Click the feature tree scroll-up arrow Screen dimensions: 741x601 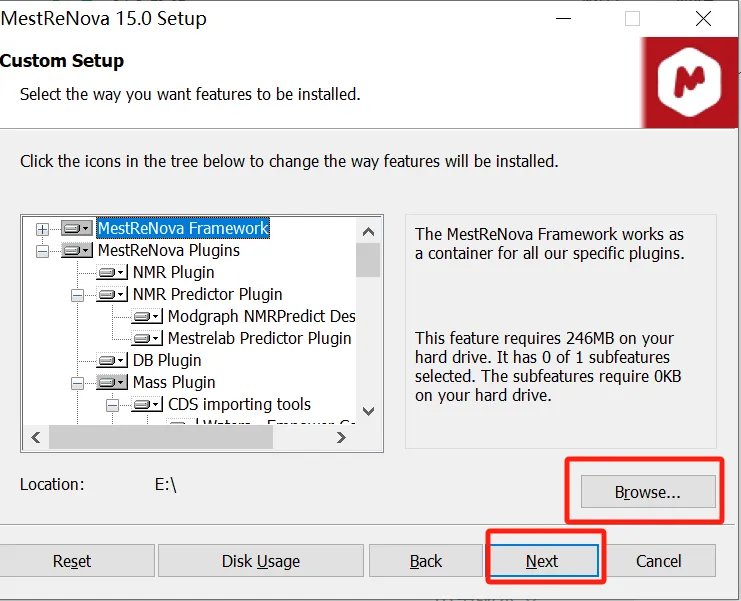368,232
